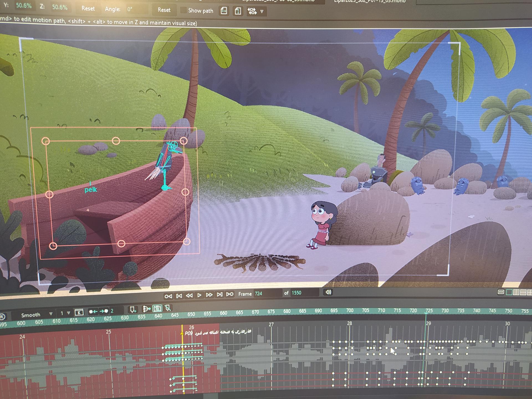Image resolution: width=532 pixels, height=399 pixels.
Task: Click the left-middle transform handle of selection
Action: pyautogui.click(x=49, y=194)
